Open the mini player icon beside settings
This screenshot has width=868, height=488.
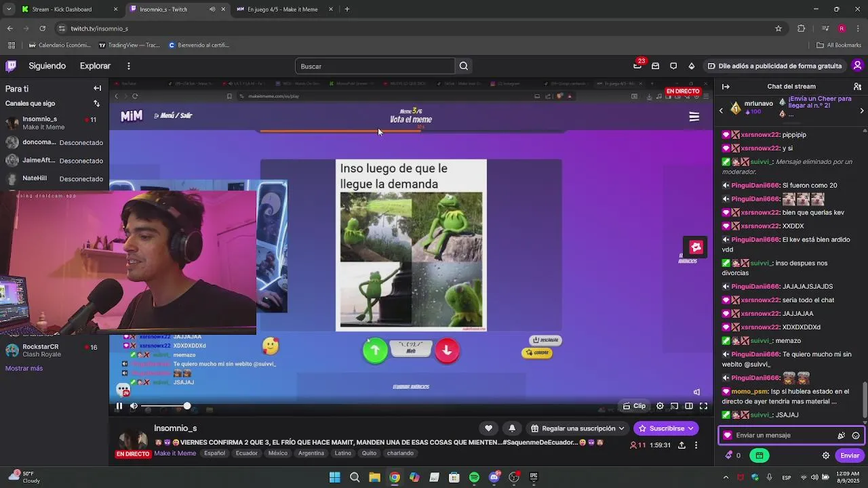[674, 406]
